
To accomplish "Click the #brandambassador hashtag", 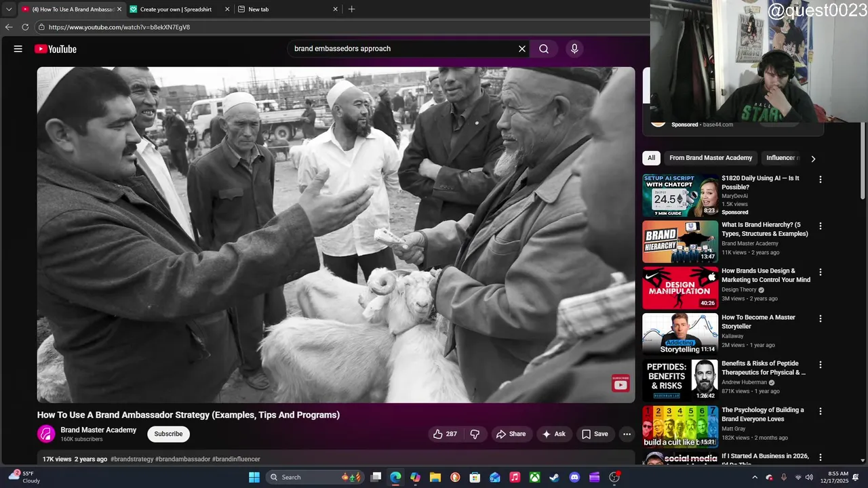I will click(x=182, y=459).
